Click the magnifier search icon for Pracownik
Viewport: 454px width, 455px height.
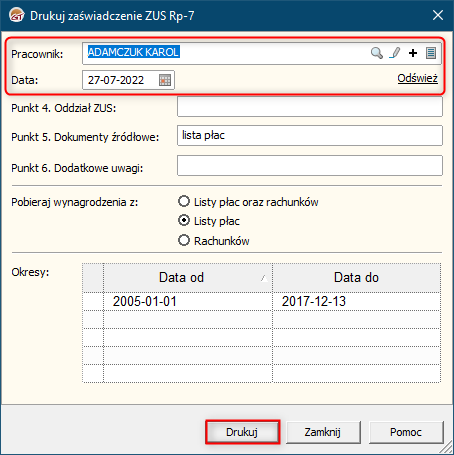click(377, 53)
